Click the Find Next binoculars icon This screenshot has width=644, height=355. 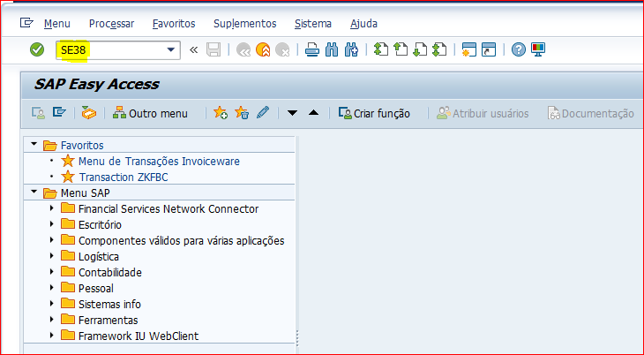tap(351, 49)
